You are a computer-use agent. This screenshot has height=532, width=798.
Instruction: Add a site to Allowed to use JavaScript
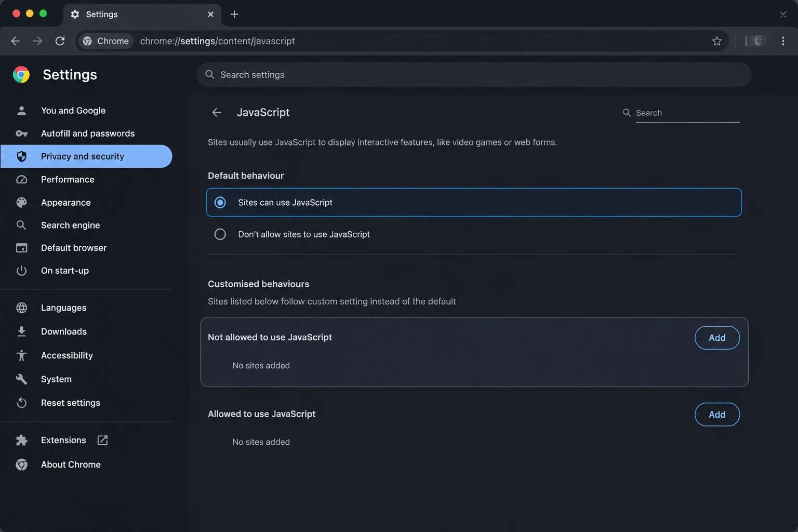tap(717, 415)
